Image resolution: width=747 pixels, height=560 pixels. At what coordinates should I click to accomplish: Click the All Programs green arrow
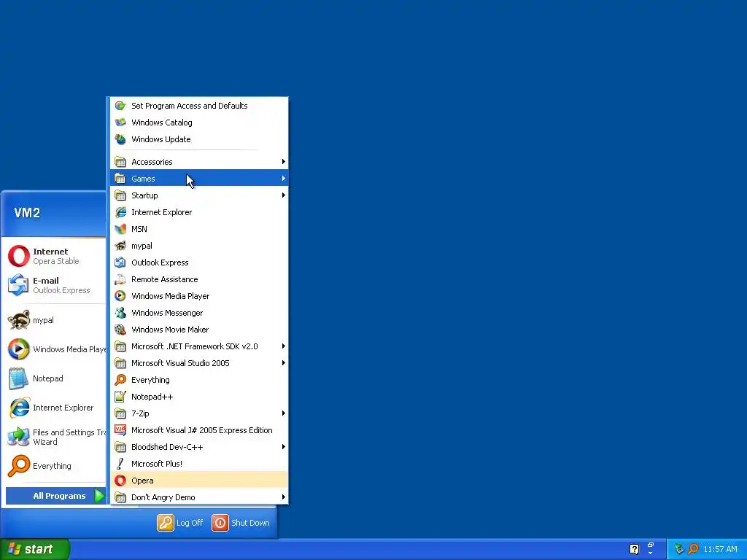coord(99,496)
